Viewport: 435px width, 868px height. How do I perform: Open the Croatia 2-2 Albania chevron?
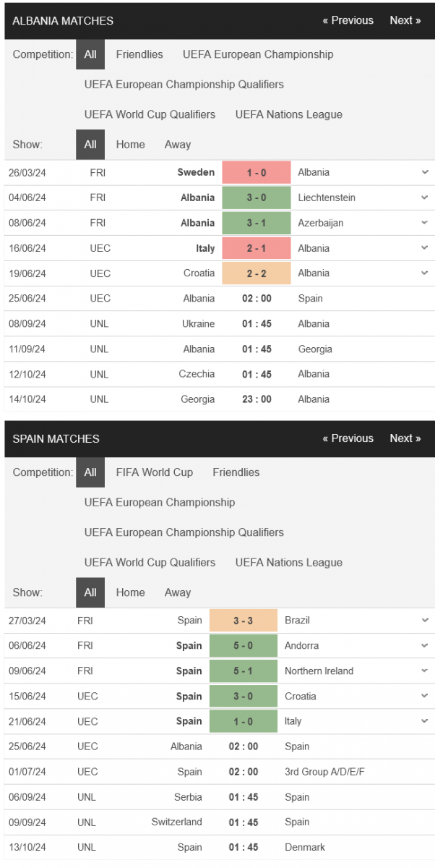coord(425,273)
